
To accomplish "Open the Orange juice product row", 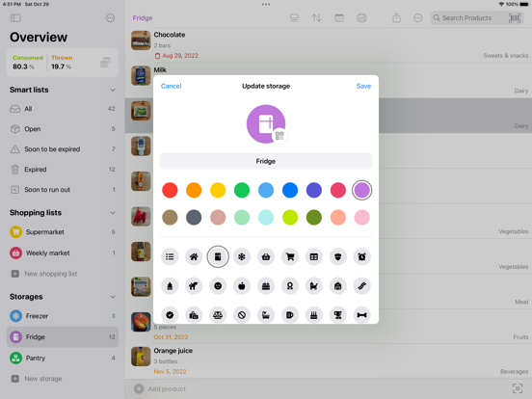I will (329, 361).
